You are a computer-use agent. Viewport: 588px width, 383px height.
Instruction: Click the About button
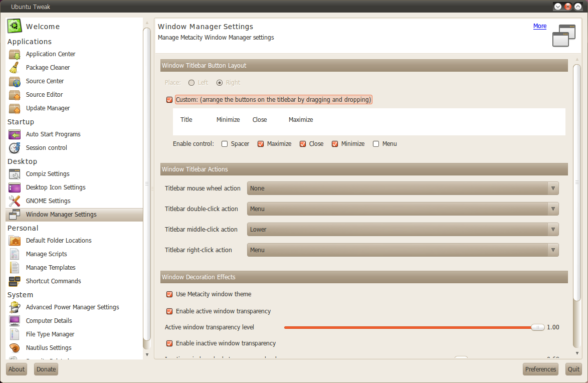point(17,369)
